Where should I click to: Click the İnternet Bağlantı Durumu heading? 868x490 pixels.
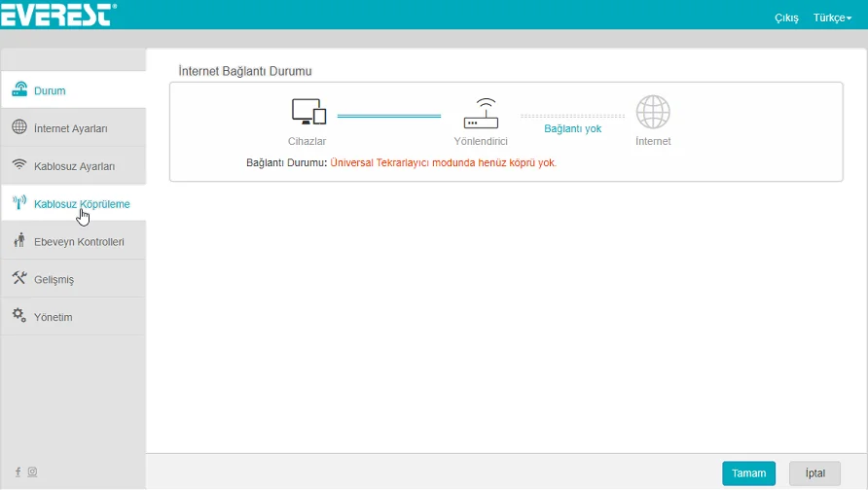coord(250,71)
